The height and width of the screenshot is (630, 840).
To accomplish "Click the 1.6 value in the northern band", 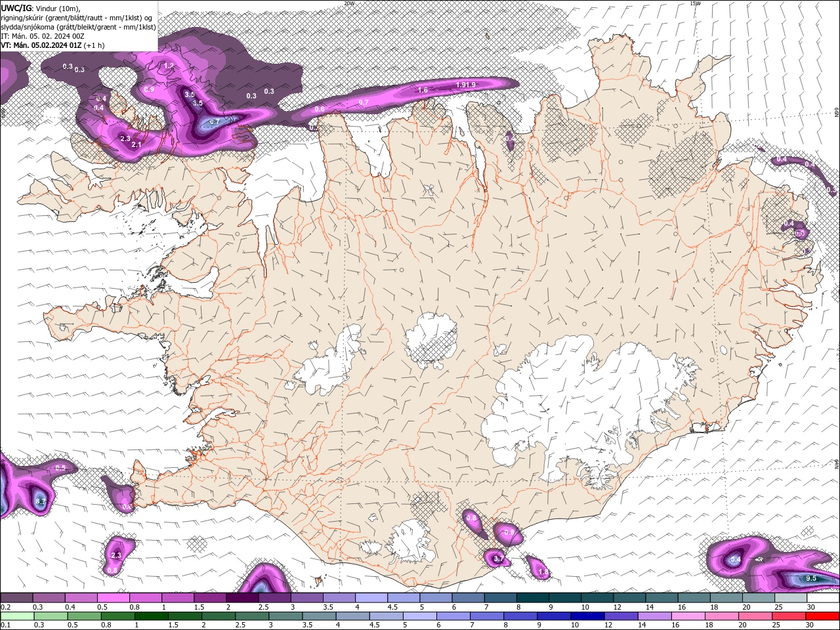I will pos(423,90).
